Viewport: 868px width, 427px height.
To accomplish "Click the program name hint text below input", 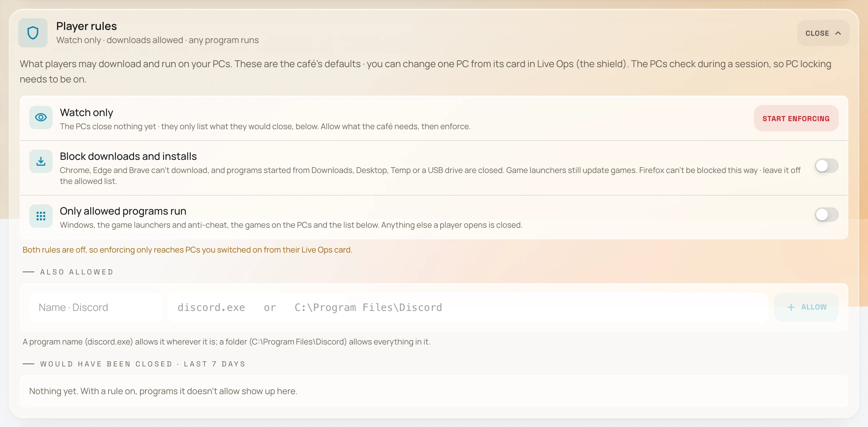I will (x=226, y=342).
